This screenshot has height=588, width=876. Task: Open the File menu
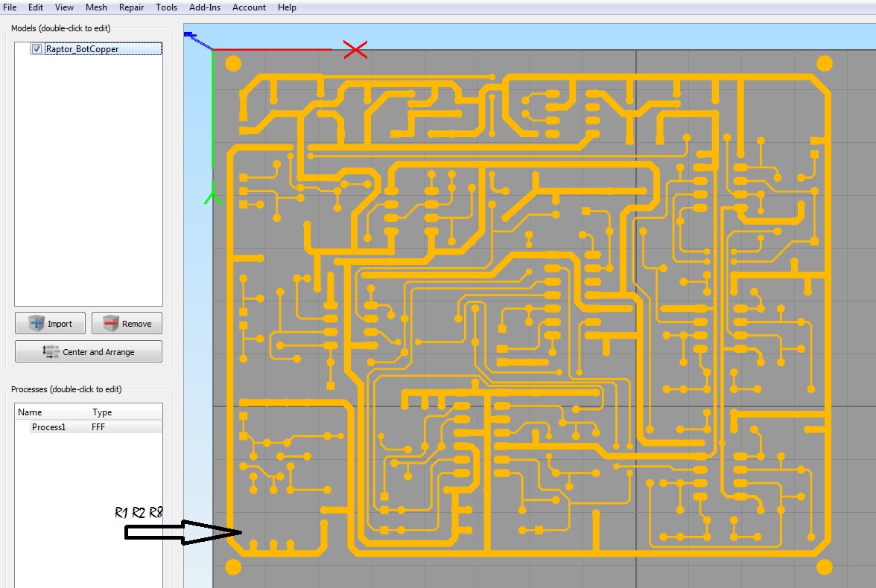click(10, 7)
